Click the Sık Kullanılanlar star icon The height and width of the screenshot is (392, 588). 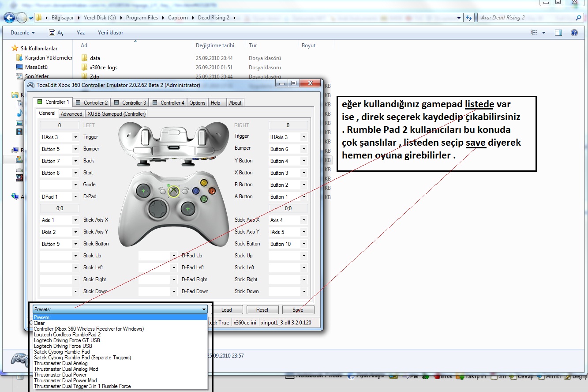[15, 48]
